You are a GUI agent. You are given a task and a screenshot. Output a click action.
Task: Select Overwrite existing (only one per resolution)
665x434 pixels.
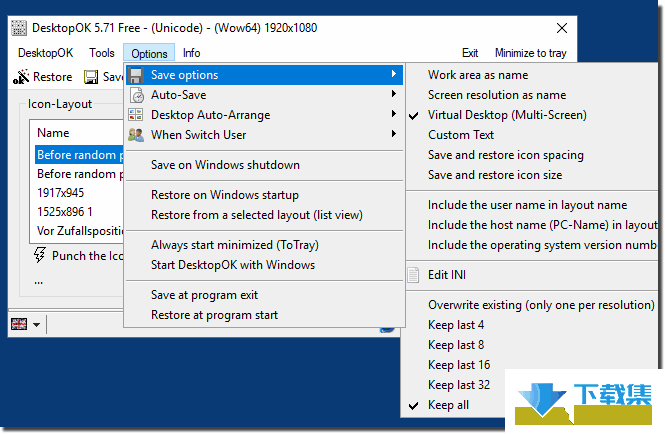(541, 305)
